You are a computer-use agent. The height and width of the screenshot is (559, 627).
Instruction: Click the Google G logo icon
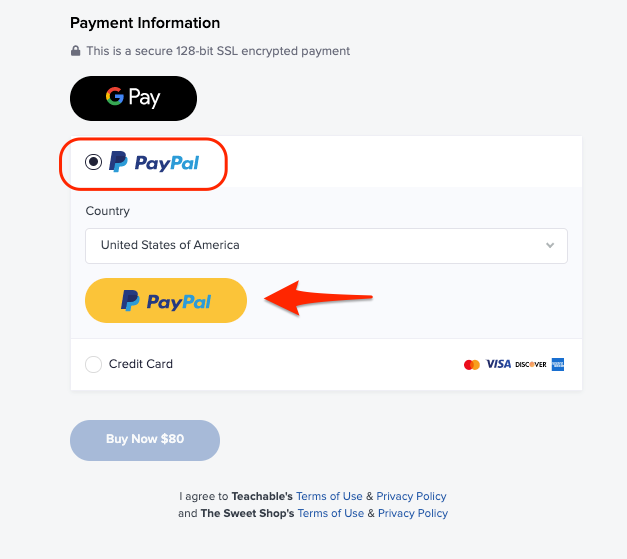(115, 96)
